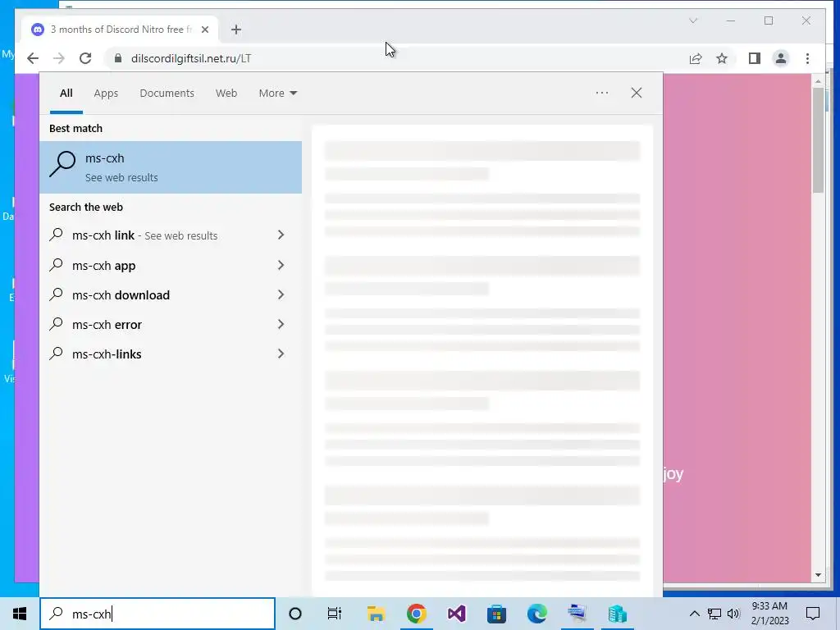Expand arrow beside ms-cxh download
Image resolution: width=840 pixels, height=630 pixels.
point(281,294)
